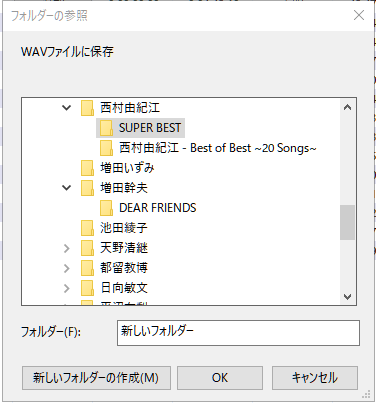This screenshot has width=376, height=403.
Task: Select the 天野清継 folder name
Action: tap(124, 248)
